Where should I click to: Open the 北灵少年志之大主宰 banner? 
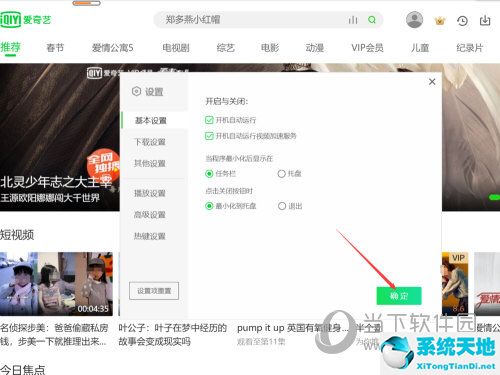(x=60, y=137)
